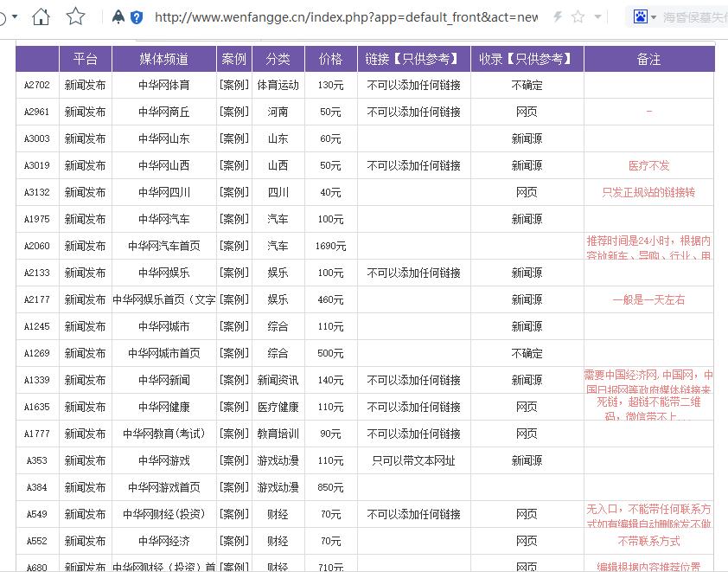Click the 850元 price cell
This screenshot has width=728, height=572.
point(330,487)
